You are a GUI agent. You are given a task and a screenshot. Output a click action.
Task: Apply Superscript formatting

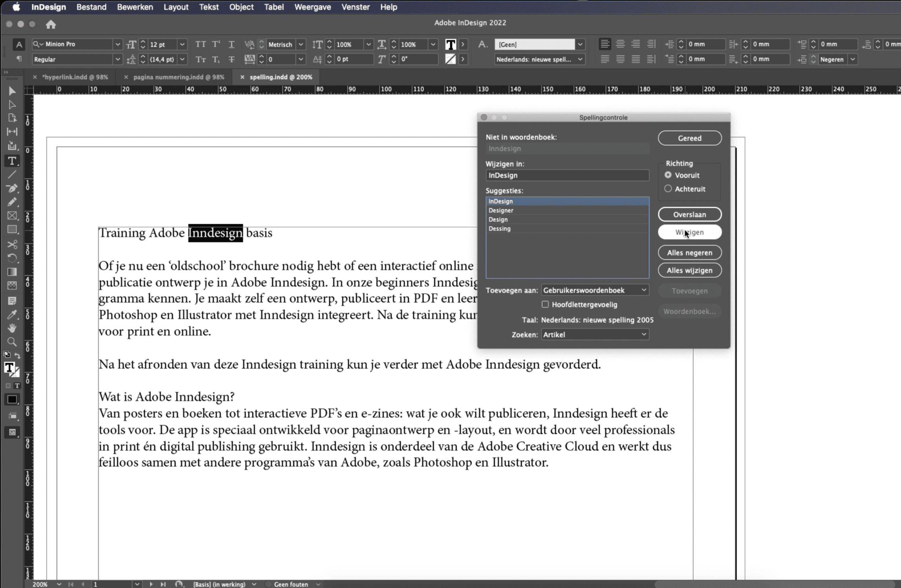point(216,44)
